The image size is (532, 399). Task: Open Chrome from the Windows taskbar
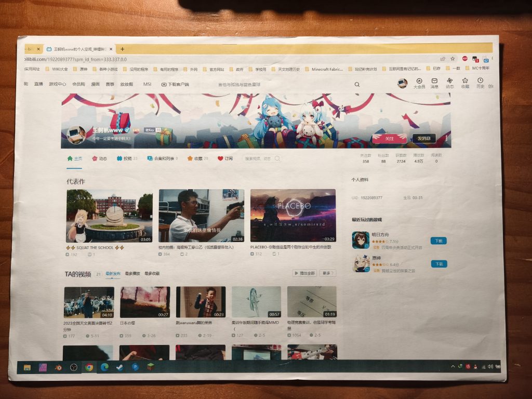point(89,367)
